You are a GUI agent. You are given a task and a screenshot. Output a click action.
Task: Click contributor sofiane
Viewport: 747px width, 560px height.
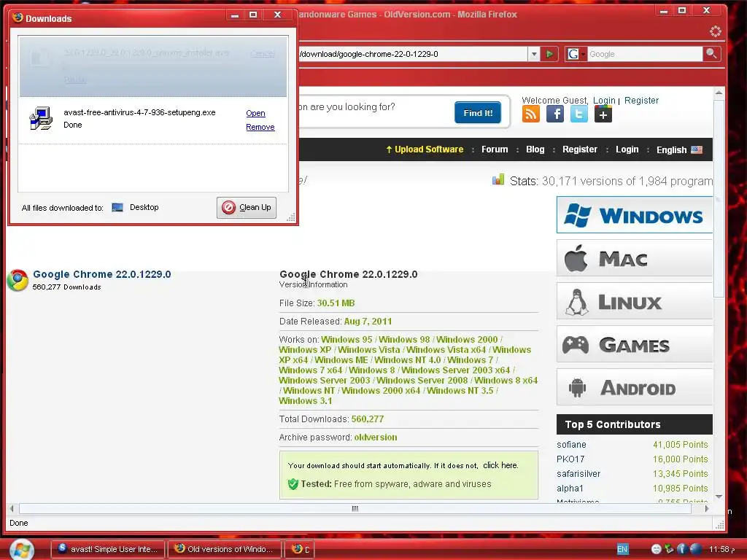[571, 445]
